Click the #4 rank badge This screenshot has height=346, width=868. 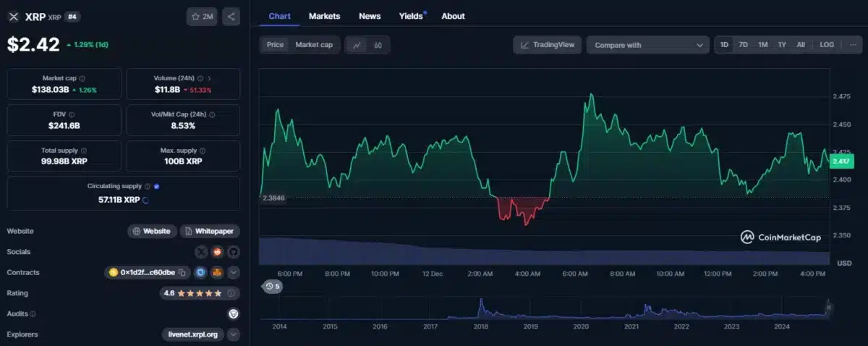coord(72,16)
